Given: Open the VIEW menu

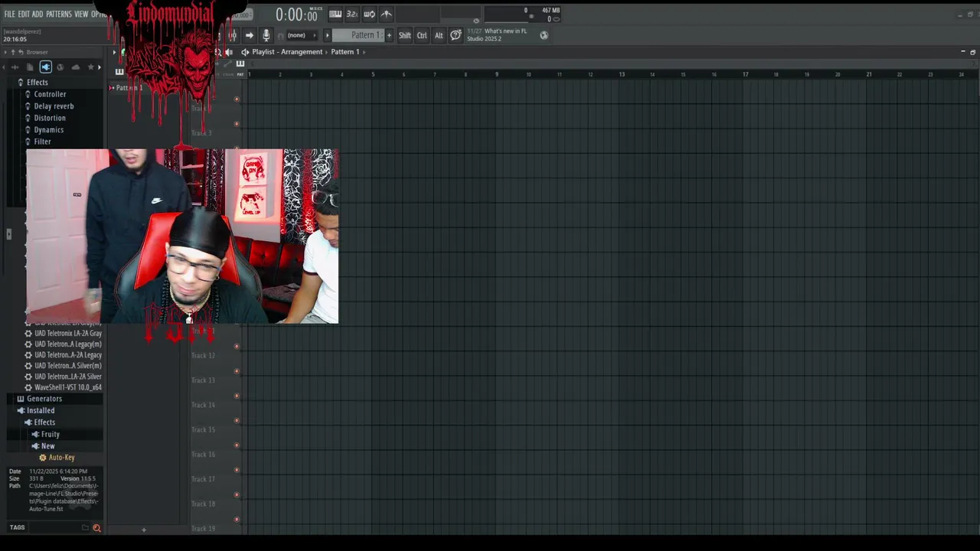Looking at the screenshot, I should 81,15.
